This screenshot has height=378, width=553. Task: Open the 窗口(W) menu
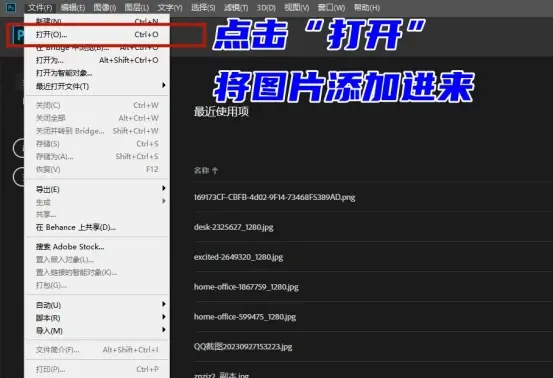331,7
